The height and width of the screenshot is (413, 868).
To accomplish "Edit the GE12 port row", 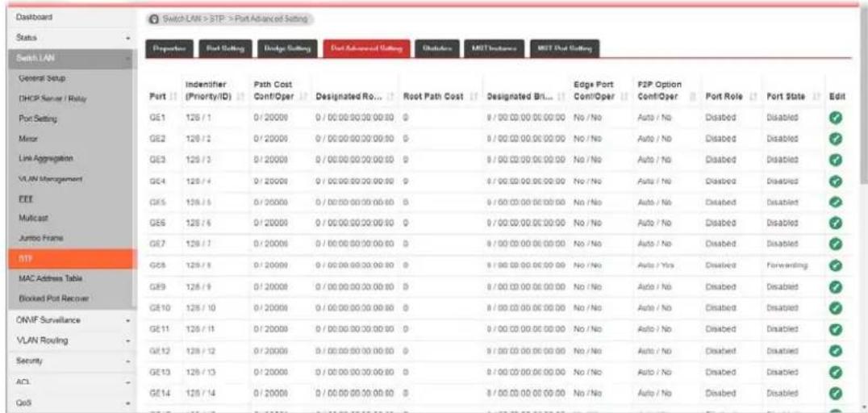I will [835, 350].
